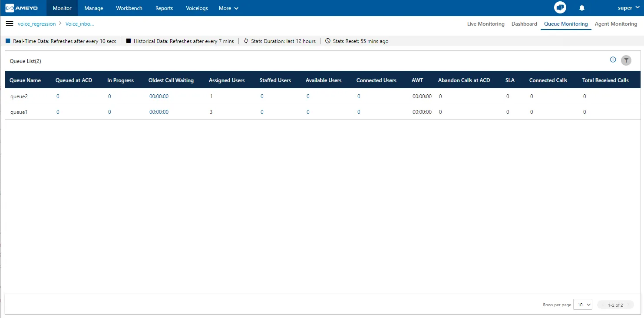The width and height of the screenshot is (644, 318).
Task: Click queue2 Assigned Users value 1
Action: point(211,96)
